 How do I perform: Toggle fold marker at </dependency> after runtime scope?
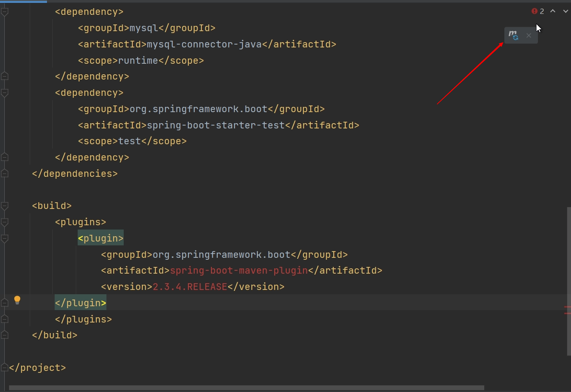(x=5, y=76)
